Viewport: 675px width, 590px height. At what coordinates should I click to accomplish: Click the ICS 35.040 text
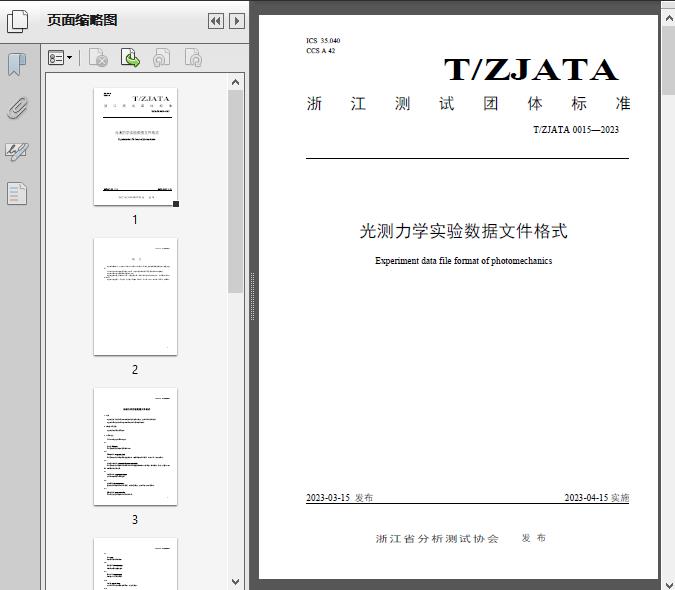(323, 40)
